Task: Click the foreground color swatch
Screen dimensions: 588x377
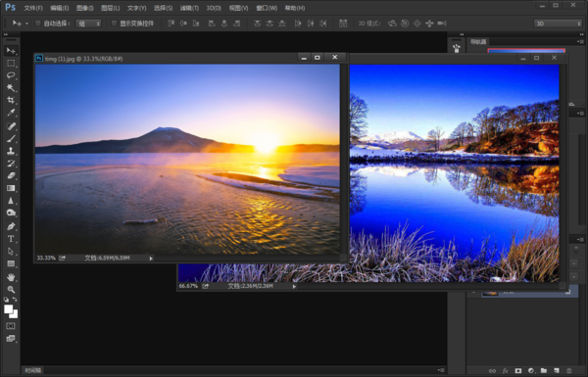Action: [x=8, y=308]
